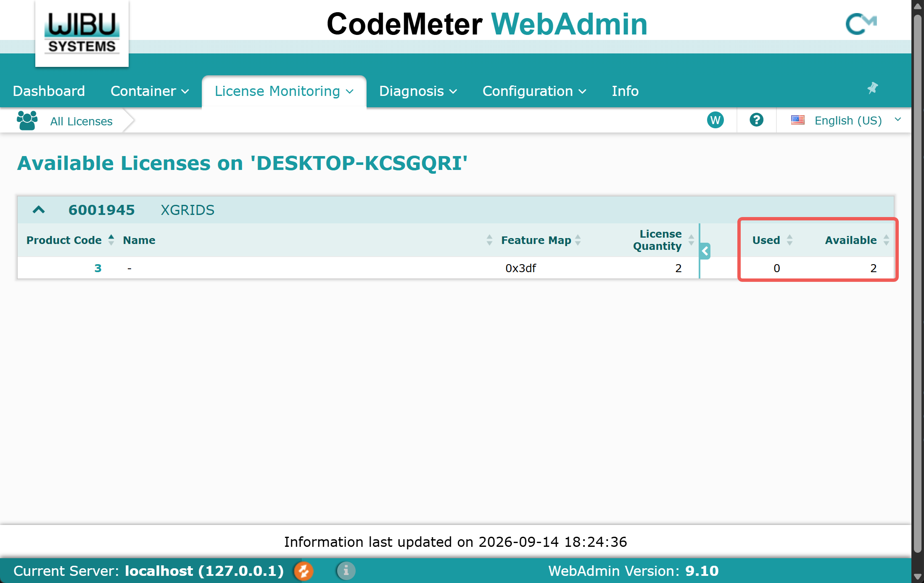
Task: Click the US flag icon
Action: 797,120
